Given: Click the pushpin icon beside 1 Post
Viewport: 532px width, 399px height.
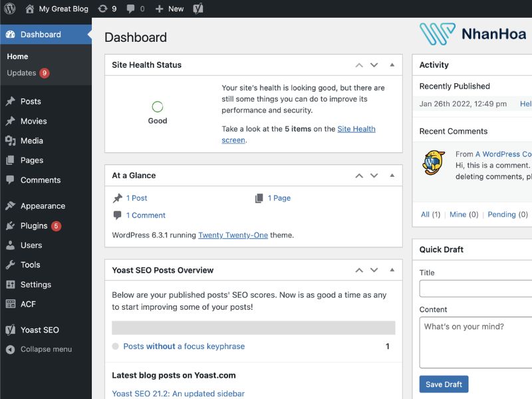Looking at the screenshot, I should pos(118,198).
